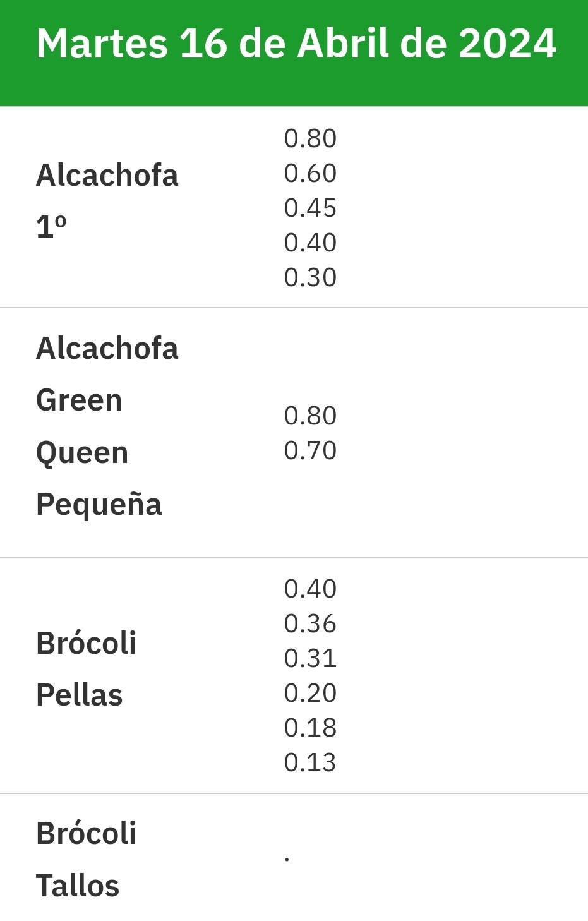Tap the word Pequeña in the artichoke label
This screenshot has width=588, height=921.
(x=99, y=505)
